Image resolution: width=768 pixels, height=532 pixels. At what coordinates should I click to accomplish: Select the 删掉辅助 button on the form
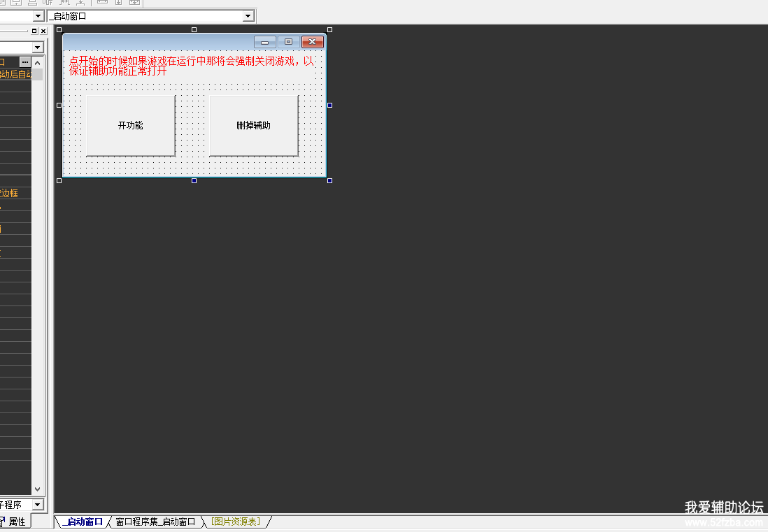(254, 126)
